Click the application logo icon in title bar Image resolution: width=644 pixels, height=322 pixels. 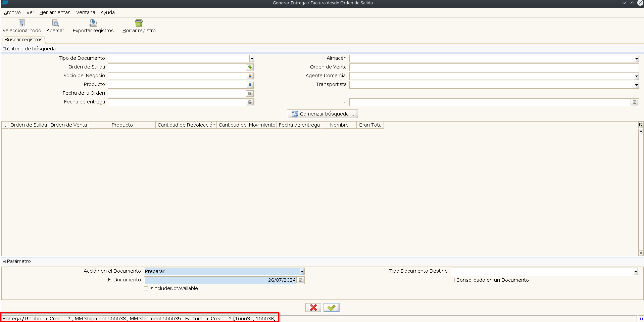click(x=5, y=3)
